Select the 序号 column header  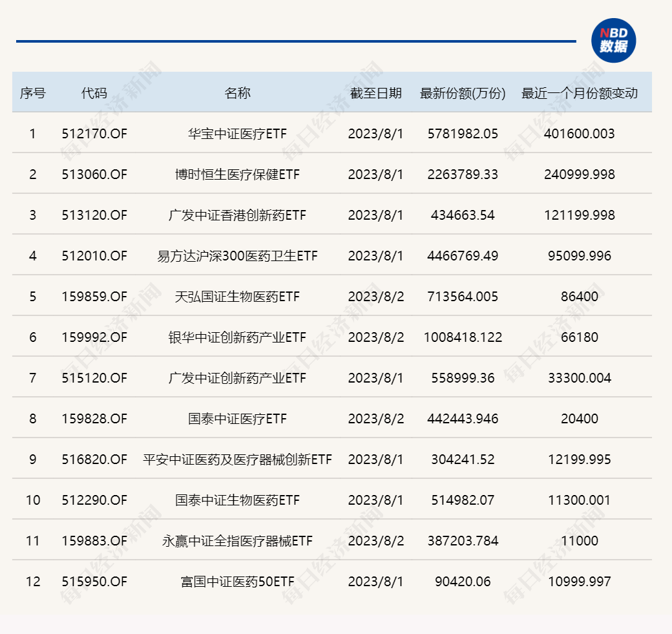(x=32, y=93)
